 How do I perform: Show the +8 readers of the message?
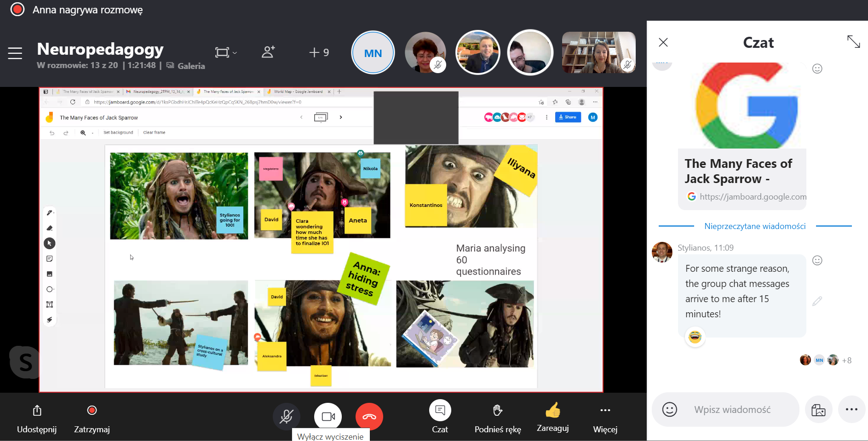point(847,361)
